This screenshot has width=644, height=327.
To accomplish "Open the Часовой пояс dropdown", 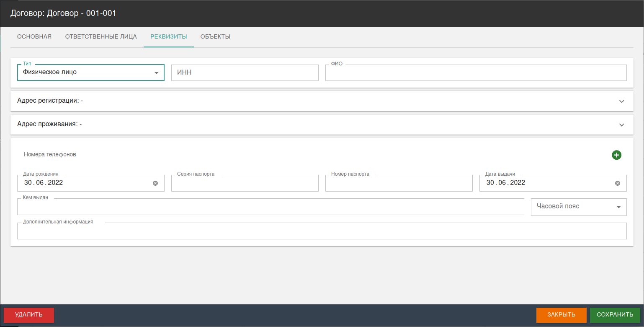I will (578, 207).
